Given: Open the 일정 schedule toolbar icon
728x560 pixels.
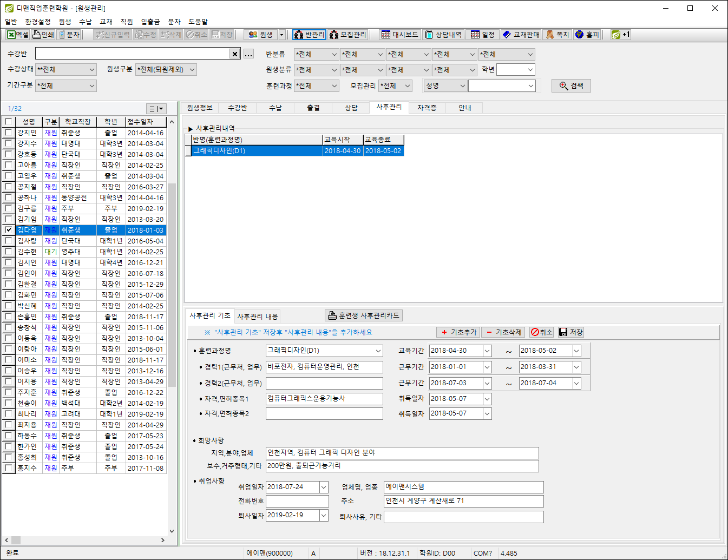Looking at the screenshot, I should pyautogui.click(x=482, y=35).
